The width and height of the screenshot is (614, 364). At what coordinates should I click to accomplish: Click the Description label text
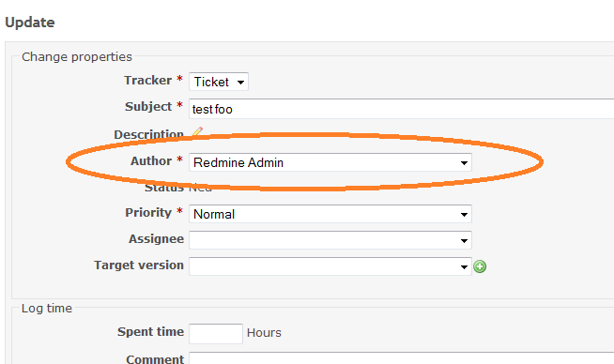coord(148,134)
